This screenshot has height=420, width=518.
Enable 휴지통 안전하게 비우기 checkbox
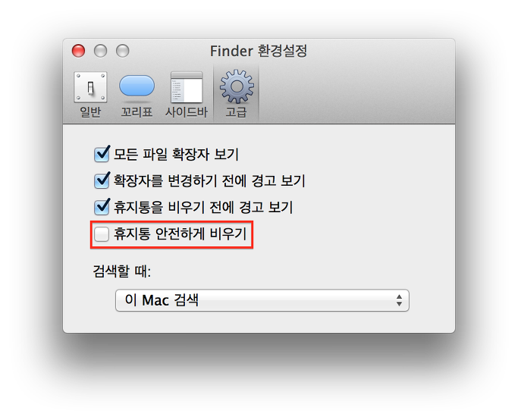coord(102,234)
